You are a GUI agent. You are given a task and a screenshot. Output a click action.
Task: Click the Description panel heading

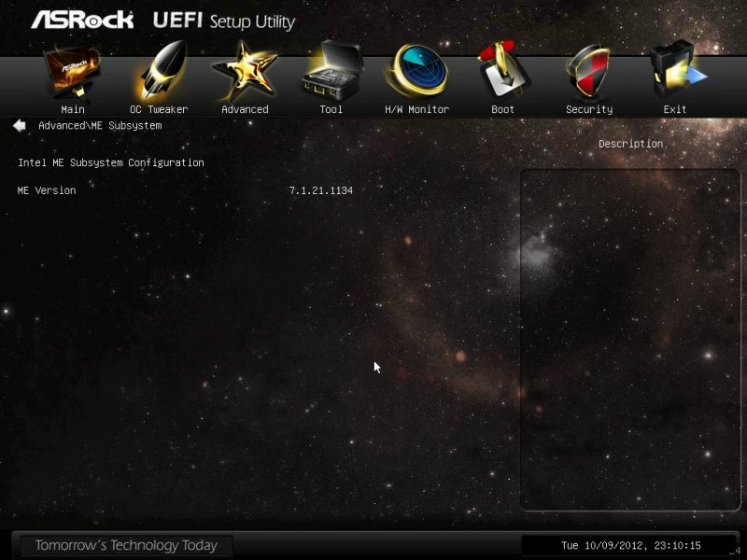point(631,144)
